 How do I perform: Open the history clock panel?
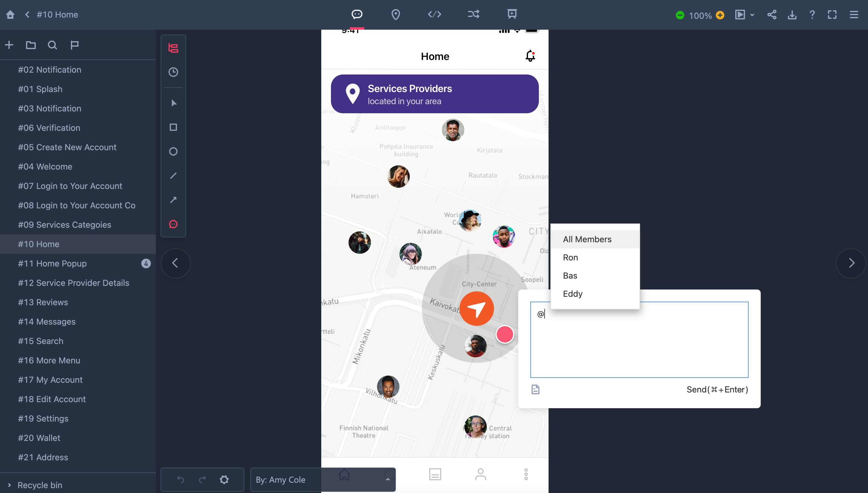point(173,72)
